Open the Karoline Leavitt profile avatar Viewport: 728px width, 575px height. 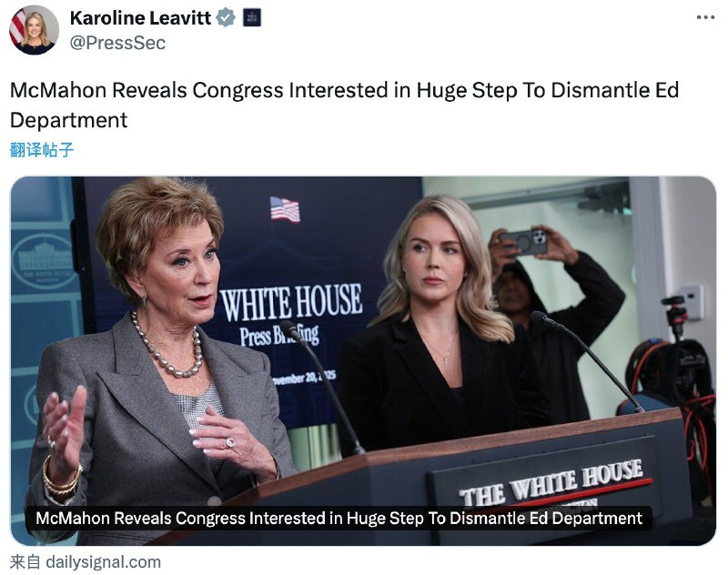click(34, 30)
